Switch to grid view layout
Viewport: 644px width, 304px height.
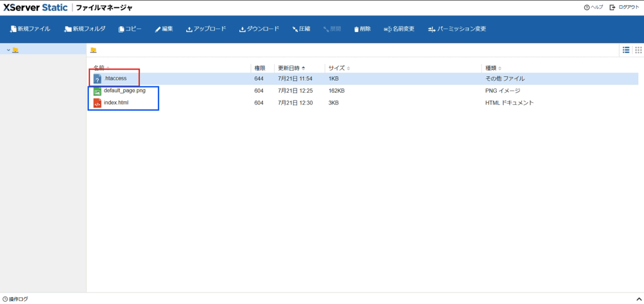click(638, 50)
